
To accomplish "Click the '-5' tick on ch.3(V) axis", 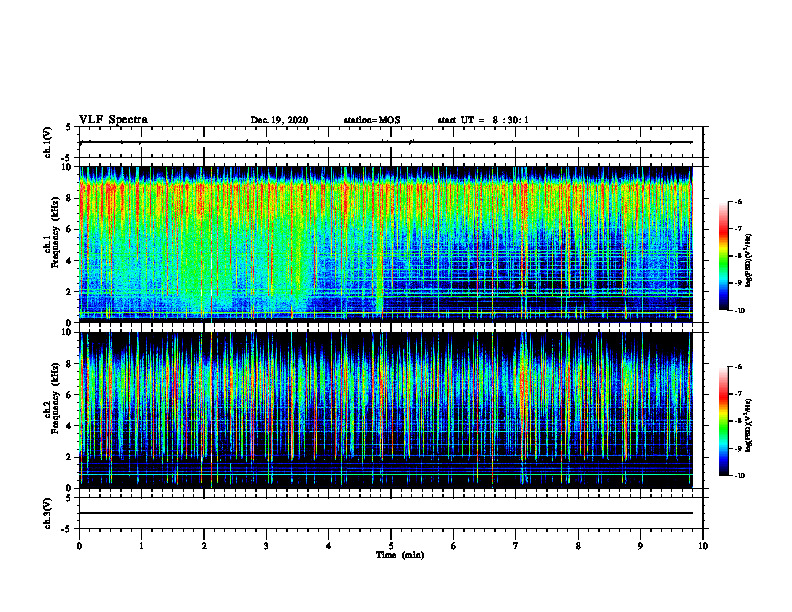I will [x=67, y=529].
